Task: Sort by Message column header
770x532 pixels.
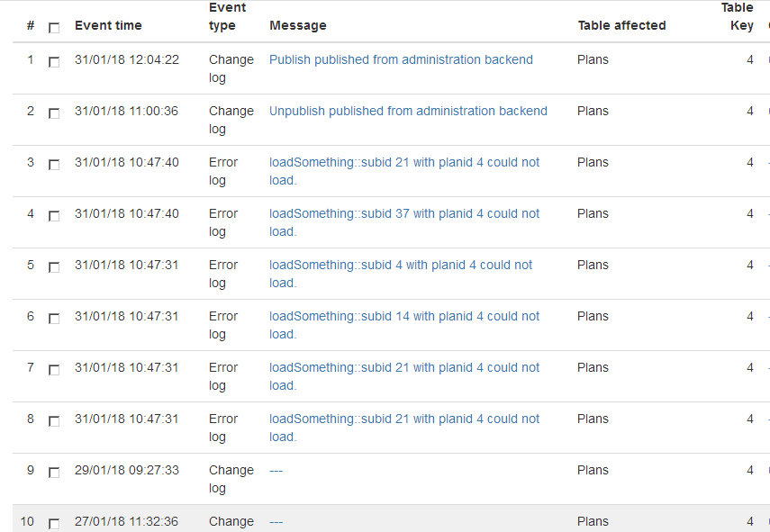Action: tap(297, 25)
